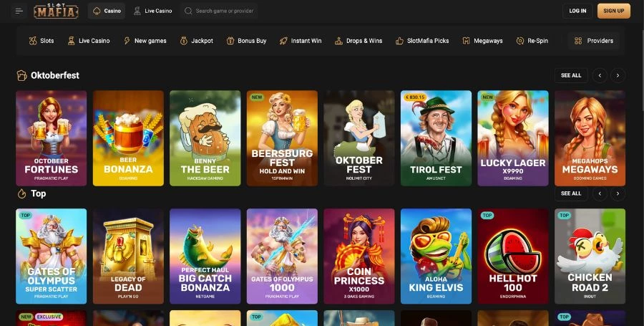Click the Jackpot money bag icon
Screen dimensions: 644x326
coord(184,41)
